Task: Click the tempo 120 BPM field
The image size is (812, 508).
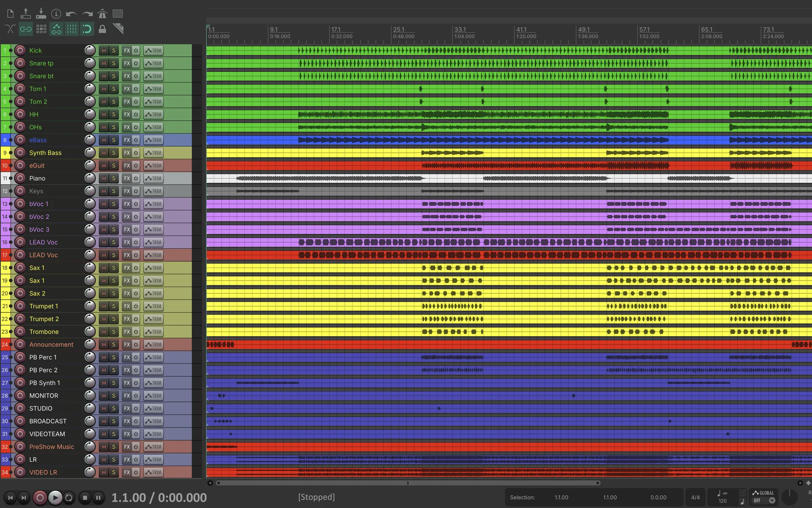Action: pos(723,500)
